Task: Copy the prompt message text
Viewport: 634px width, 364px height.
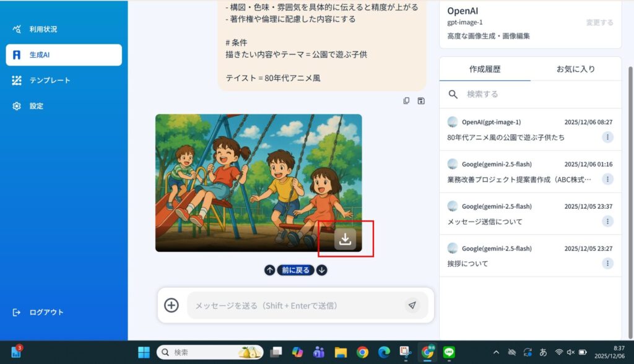Action: (x=406, y=101)
